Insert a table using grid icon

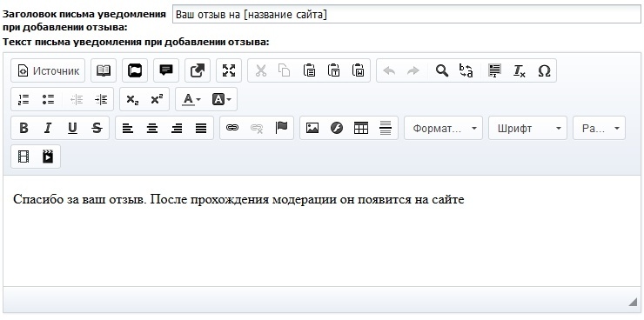click(360, 128)
